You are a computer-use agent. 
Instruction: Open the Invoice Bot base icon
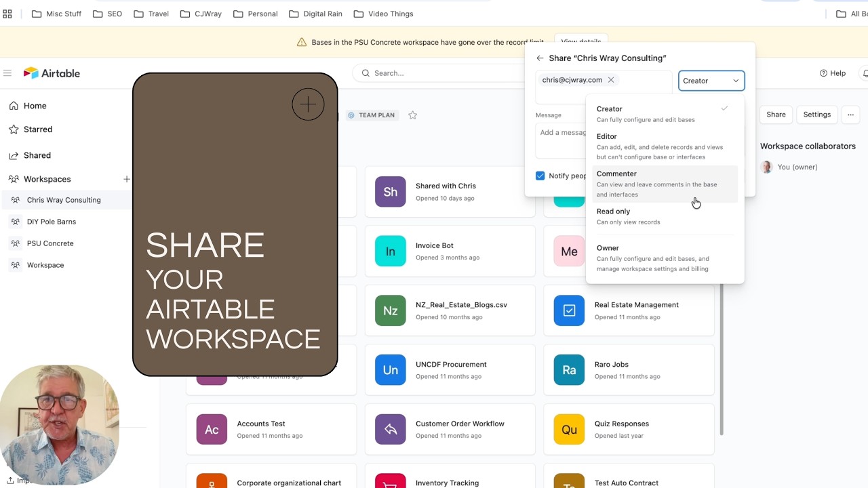click(x=391, y=251)
